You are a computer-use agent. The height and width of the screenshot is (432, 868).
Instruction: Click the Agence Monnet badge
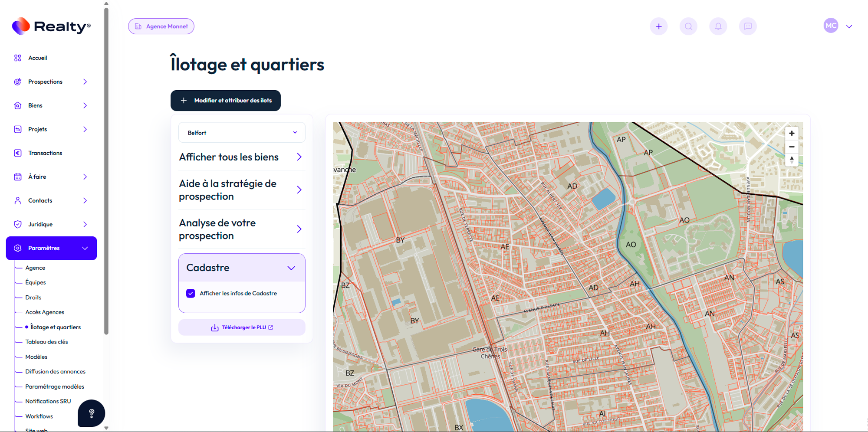[161, 26]
